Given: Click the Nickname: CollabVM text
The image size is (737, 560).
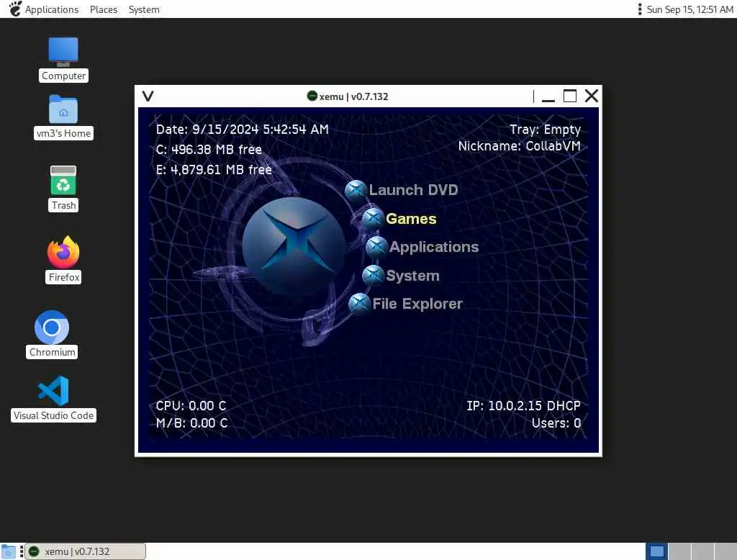Looking at the screenshot, I should tap(520, 146).
